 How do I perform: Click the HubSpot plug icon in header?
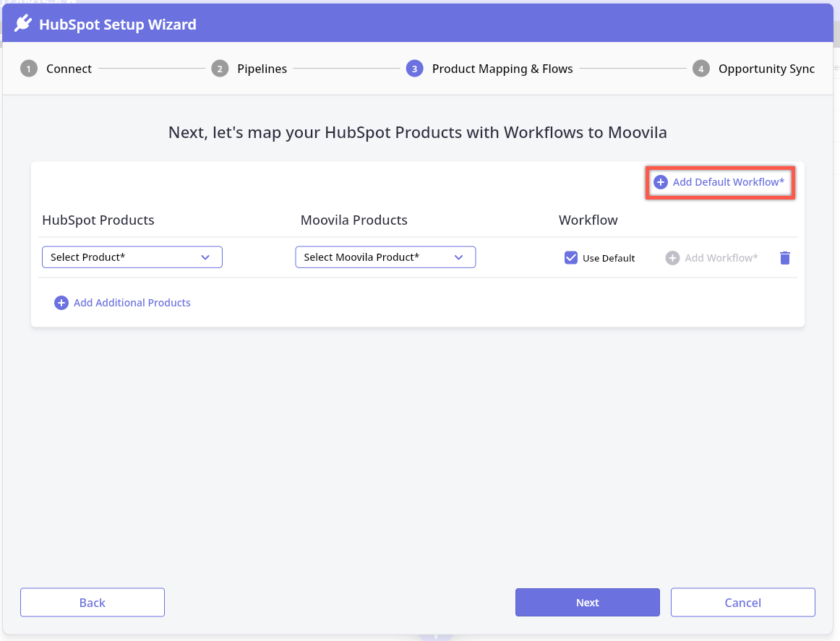click(x=23, y=24)
